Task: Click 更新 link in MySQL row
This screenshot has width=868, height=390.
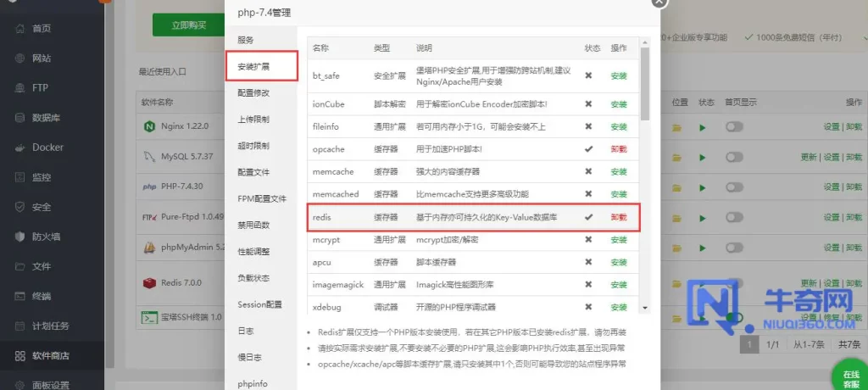Action: [x=808, y=158]
